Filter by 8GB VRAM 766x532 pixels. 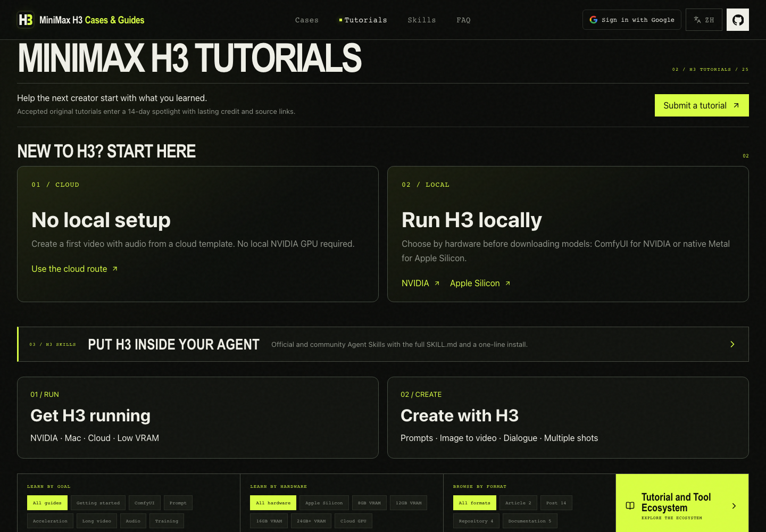369,503
